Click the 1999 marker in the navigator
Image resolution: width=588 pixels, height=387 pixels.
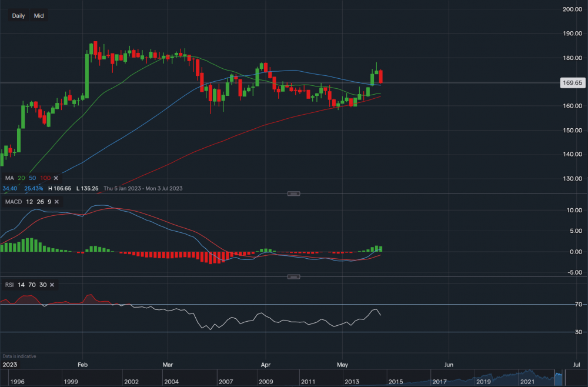coord(72,382)
